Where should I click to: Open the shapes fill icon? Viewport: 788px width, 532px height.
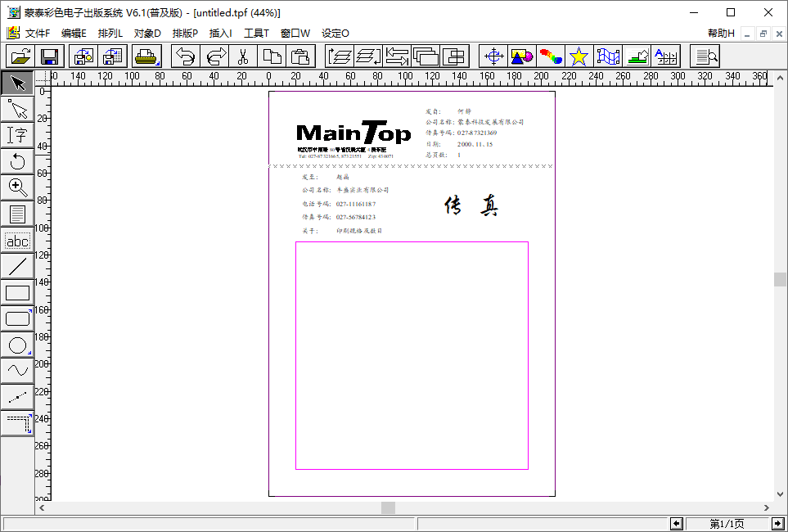[522, 56]
